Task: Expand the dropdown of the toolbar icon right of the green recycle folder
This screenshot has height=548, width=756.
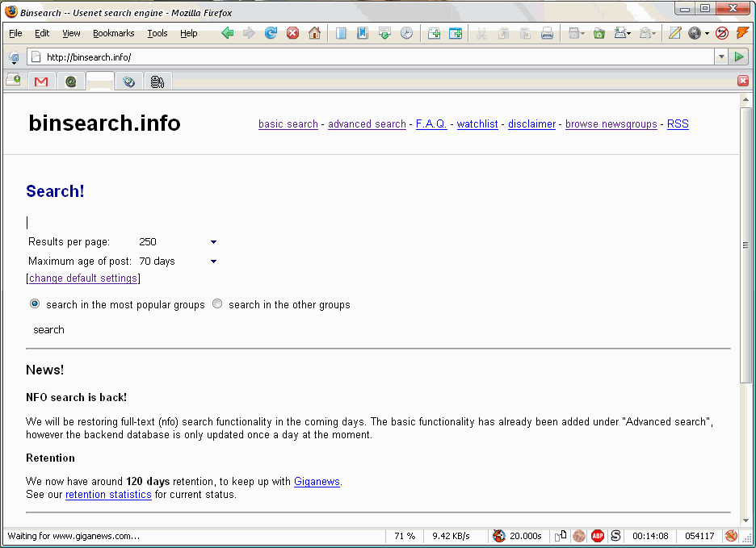Action: (x=628, y=33)
